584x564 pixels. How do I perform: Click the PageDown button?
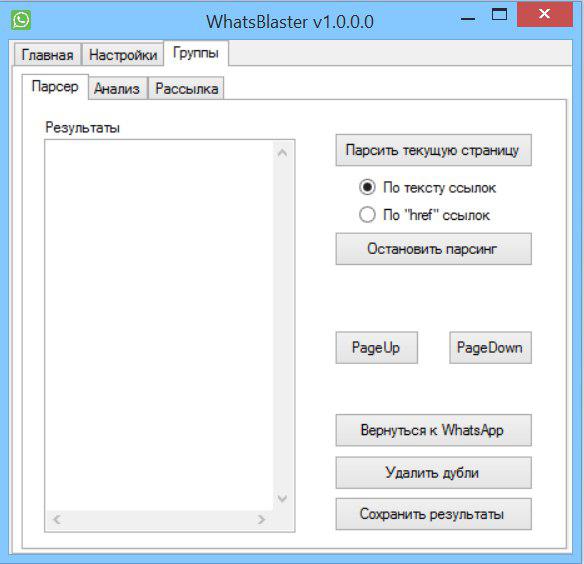490,348
